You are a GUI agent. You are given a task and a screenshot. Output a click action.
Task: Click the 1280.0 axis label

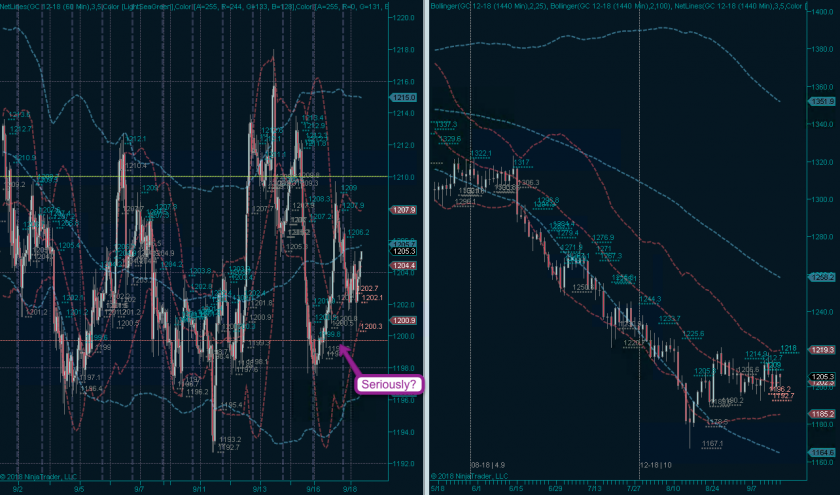[823, 237]
